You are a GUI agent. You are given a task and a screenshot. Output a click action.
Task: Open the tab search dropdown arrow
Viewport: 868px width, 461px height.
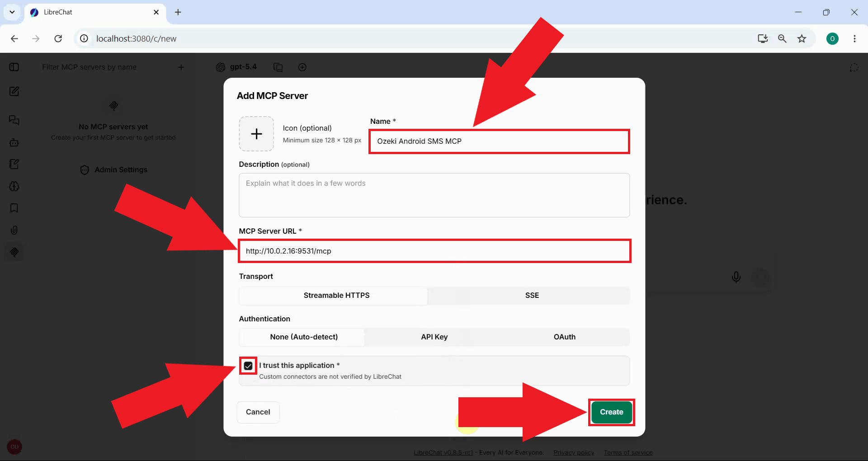pos(12,12)
